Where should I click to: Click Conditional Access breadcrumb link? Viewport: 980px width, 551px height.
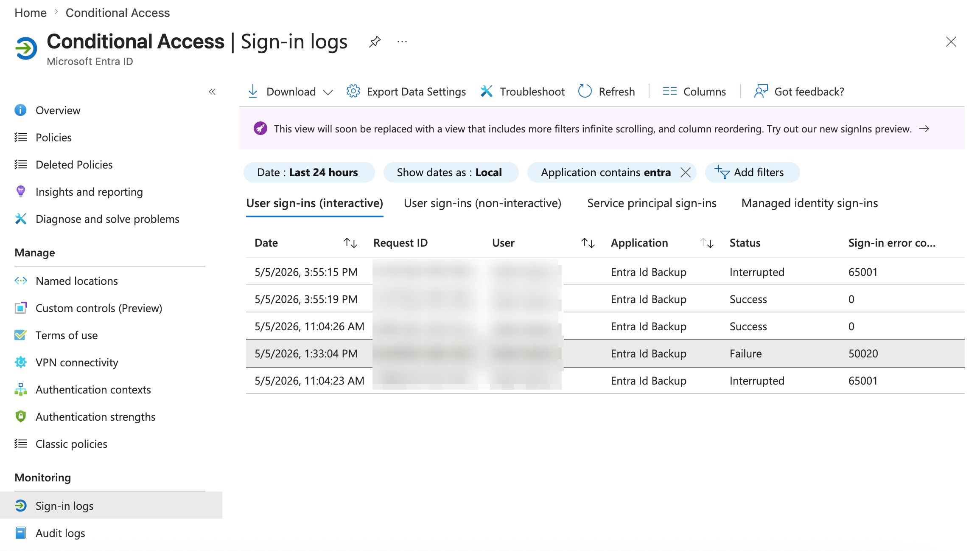coord(118,13)
